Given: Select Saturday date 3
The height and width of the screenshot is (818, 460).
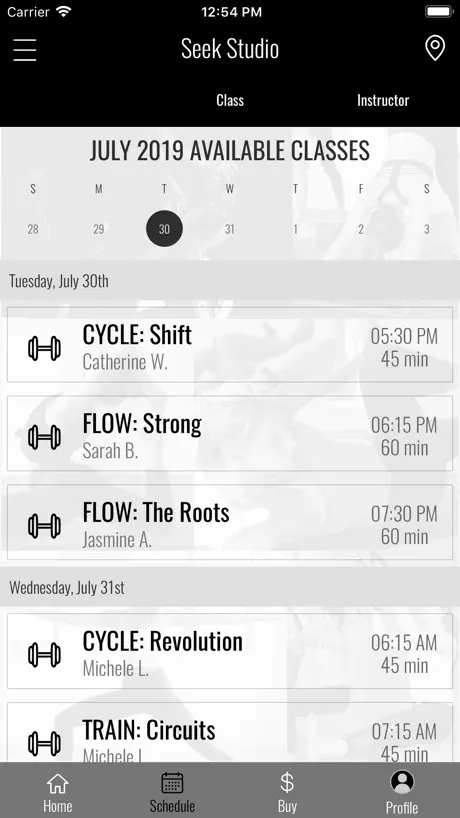Looking at the screenshot, I should point(427,229).
